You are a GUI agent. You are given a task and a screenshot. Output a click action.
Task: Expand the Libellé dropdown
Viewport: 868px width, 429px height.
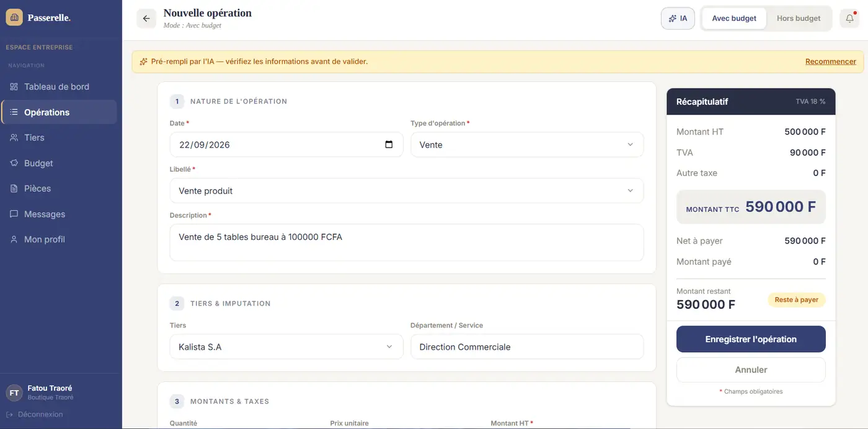click(x=407, y=190)
